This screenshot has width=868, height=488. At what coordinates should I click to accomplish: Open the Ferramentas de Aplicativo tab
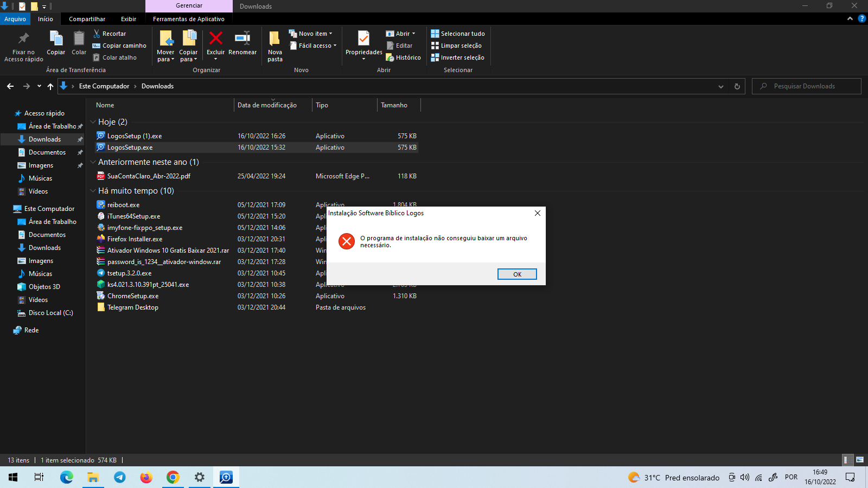pyautogui.click(x=189, y=19)
